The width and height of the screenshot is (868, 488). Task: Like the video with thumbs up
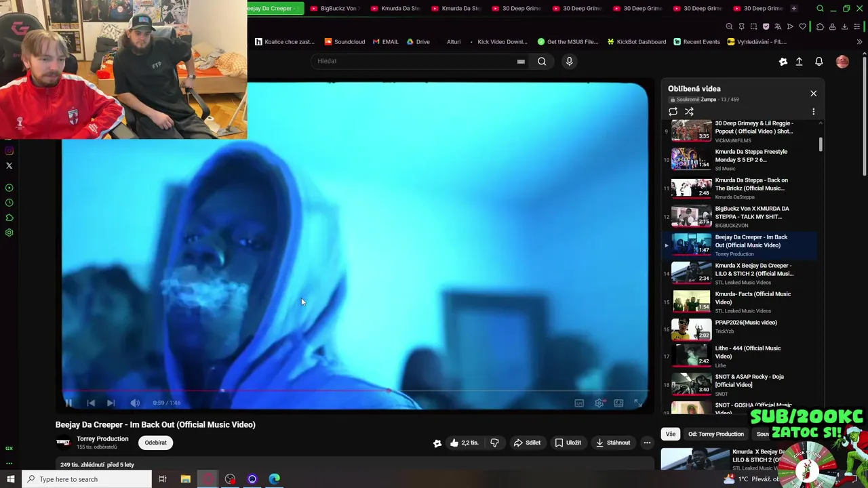(465, 443)
